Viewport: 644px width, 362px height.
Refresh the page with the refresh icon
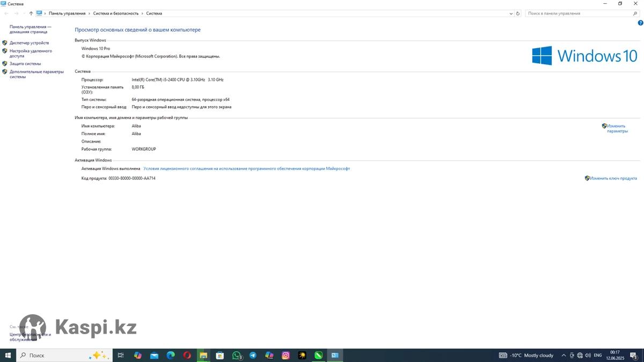518,13
